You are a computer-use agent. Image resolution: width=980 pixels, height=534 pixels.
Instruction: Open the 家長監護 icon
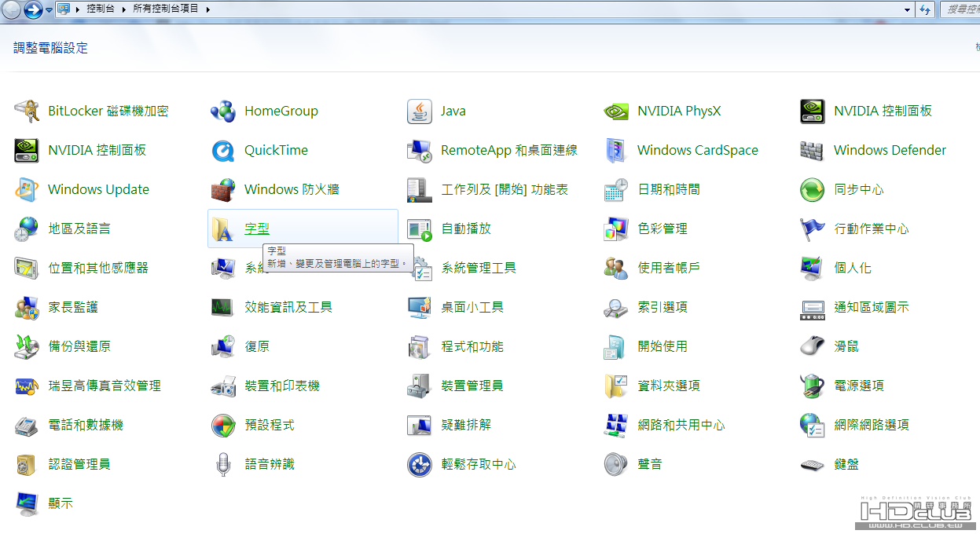click(27, 308)
